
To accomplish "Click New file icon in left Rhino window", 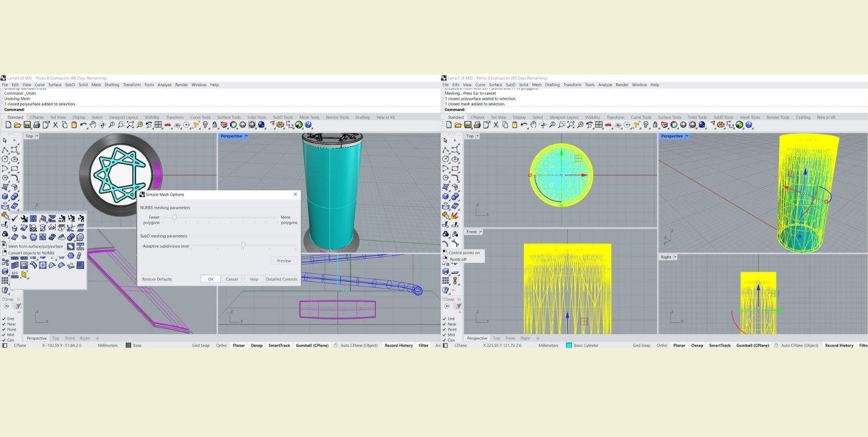I will (8, 125).
